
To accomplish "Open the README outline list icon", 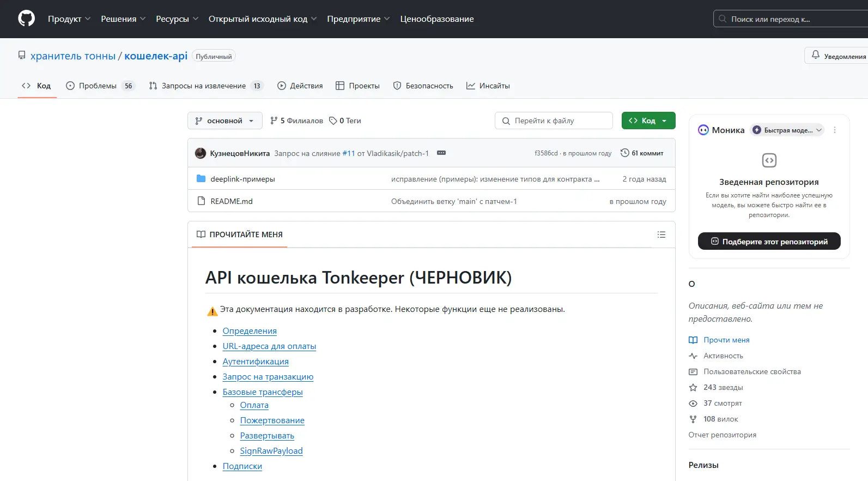I will [x=661, y=235].
